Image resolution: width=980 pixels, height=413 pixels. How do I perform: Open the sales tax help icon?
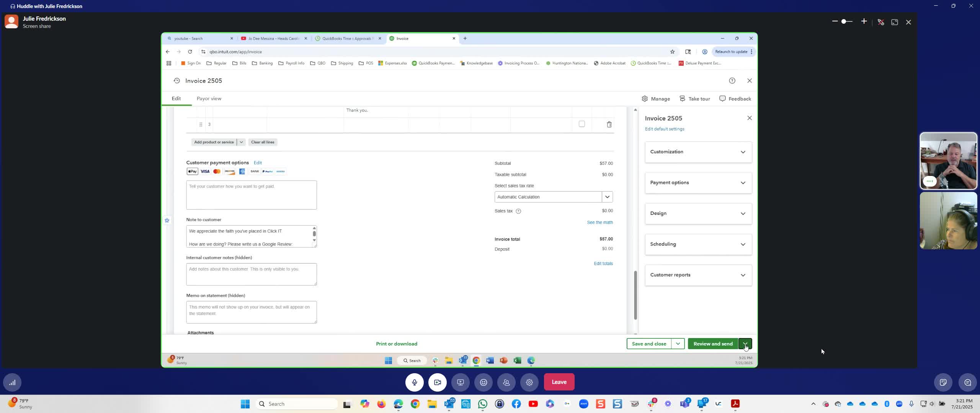tap(518, 211)
